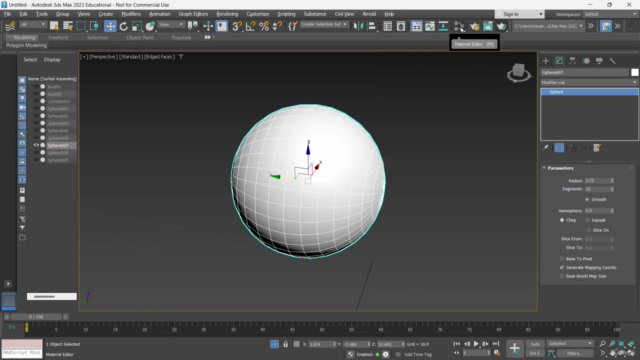Toggle Generate Mapping Coords checkbox
Image resolution: width=640 pixels, height=360 pixels.
[562, 268]
